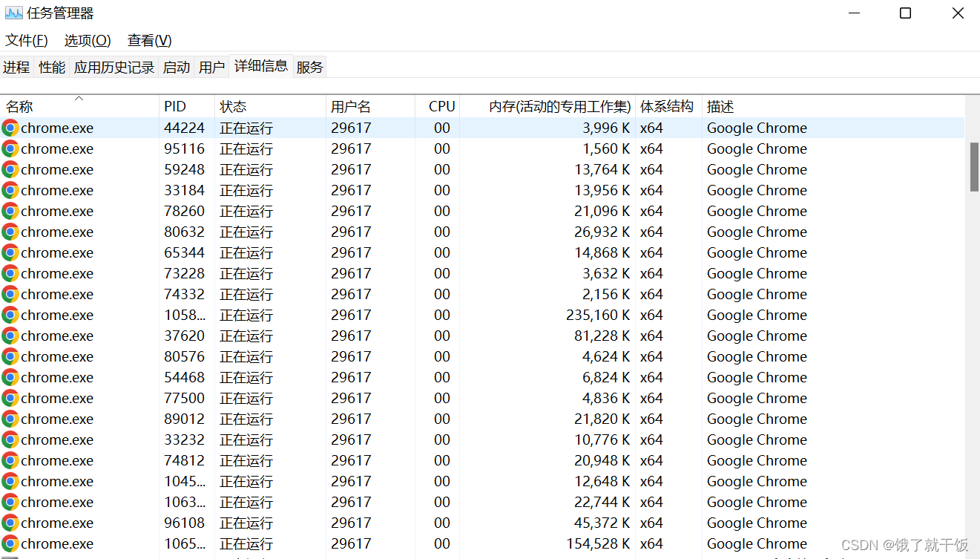Maximize the Task Manager window
980x559 pixels.
(905, 13)
